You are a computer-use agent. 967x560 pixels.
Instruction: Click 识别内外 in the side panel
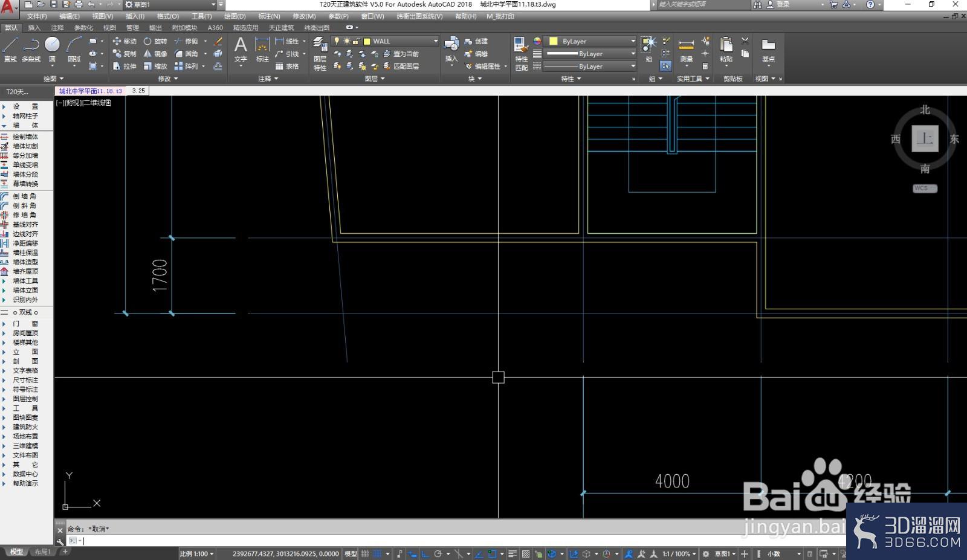pos(25,300)
